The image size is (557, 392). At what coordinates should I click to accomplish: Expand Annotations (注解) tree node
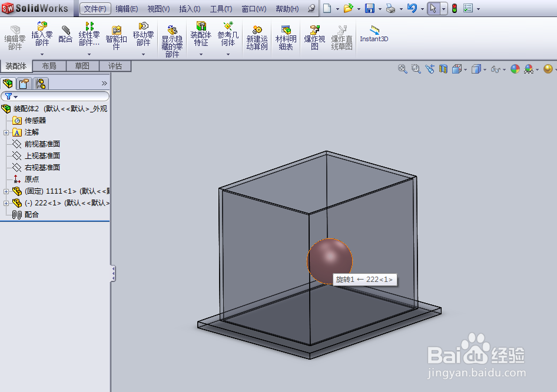coord(6,132)
